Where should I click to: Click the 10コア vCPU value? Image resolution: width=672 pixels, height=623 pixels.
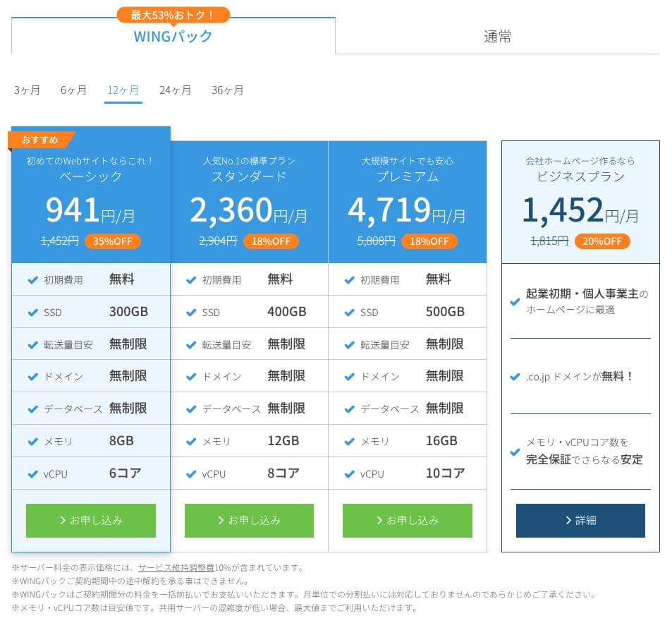point(445,473)
